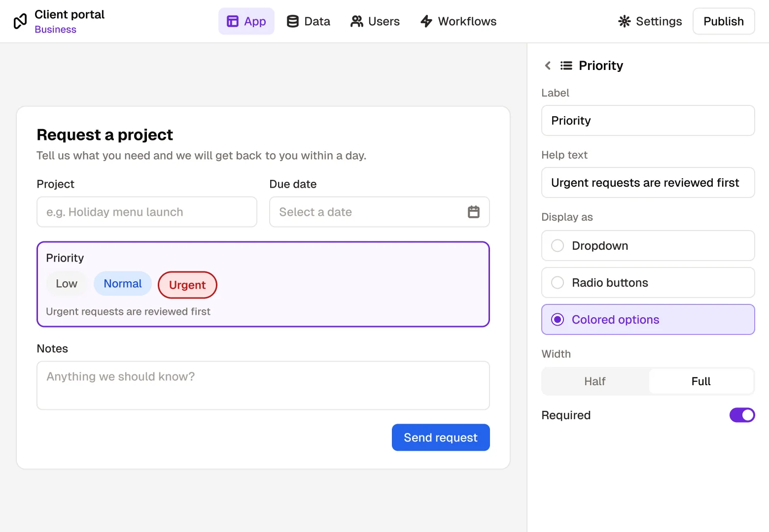
Task: Set width to Full
Action: pyautogui.click(x=701, y=381)
